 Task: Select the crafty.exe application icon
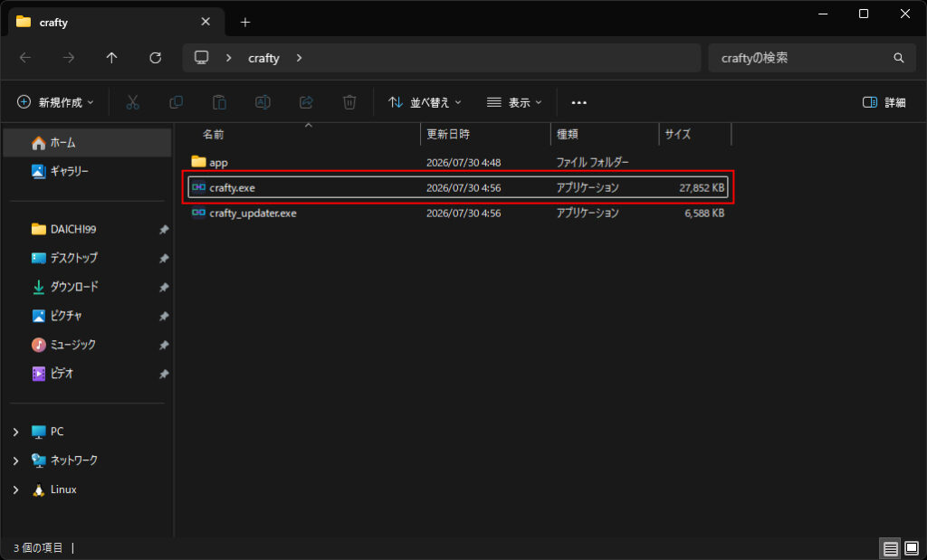pyautogui.click(x=198, y=188)
